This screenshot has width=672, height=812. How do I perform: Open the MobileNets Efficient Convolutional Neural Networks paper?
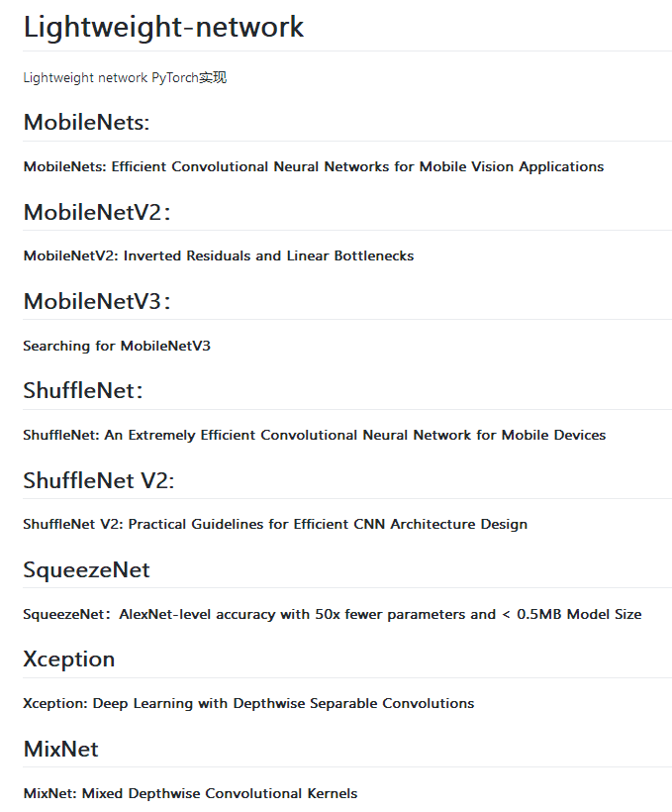click(313, 166)
